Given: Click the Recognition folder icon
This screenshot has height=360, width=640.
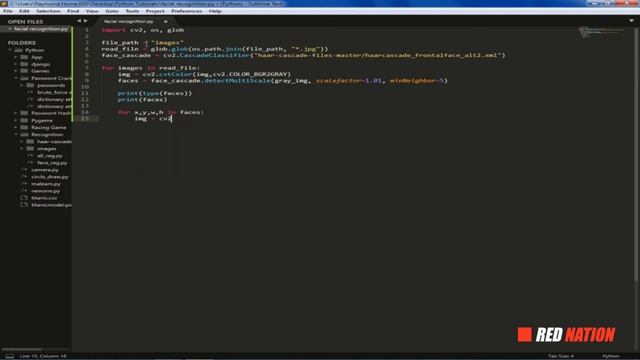Looking at the screenshot, I should coord(24,134).
